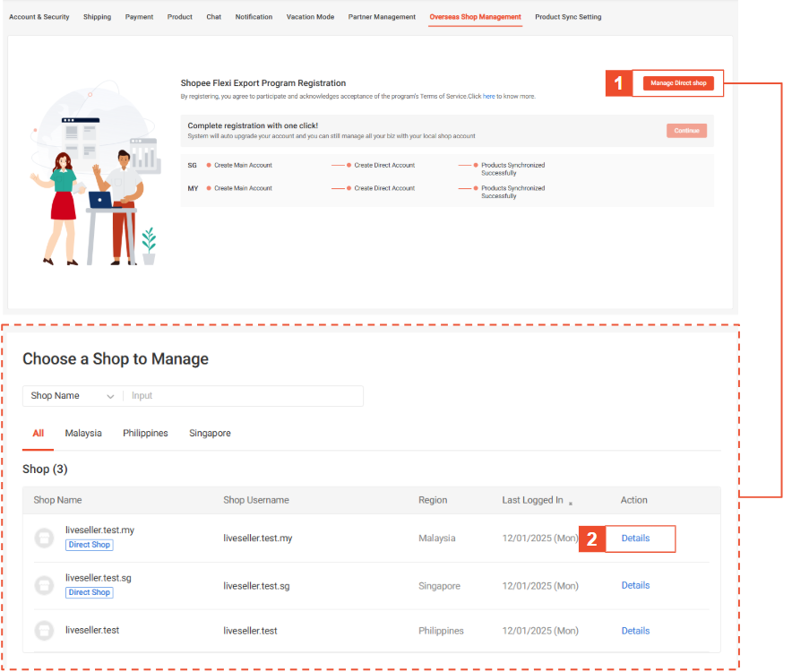This screenshot has width=792, height=672.
Task: Click the Continue registration button
Action: click(x=686, y=130)
